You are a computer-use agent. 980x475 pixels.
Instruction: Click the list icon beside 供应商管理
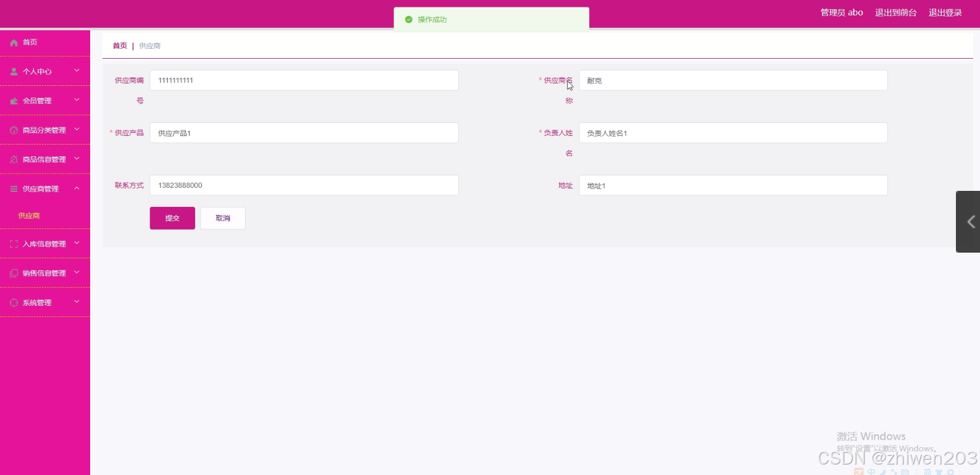click(14, 189)
